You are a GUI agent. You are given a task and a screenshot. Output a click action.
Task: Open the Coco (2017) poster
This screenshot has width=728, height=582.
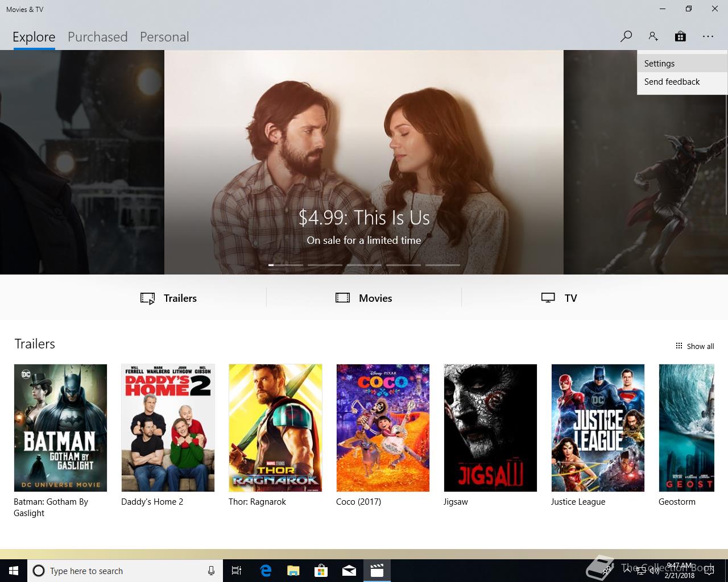click(x=383, y=428)
